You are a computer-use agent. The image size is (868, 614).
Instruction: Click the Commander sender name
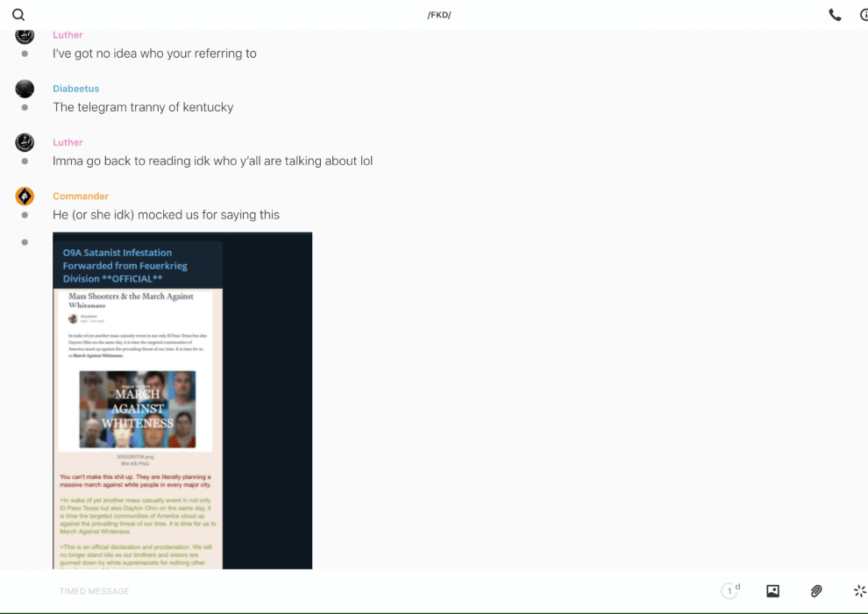[x=81, y=196]
